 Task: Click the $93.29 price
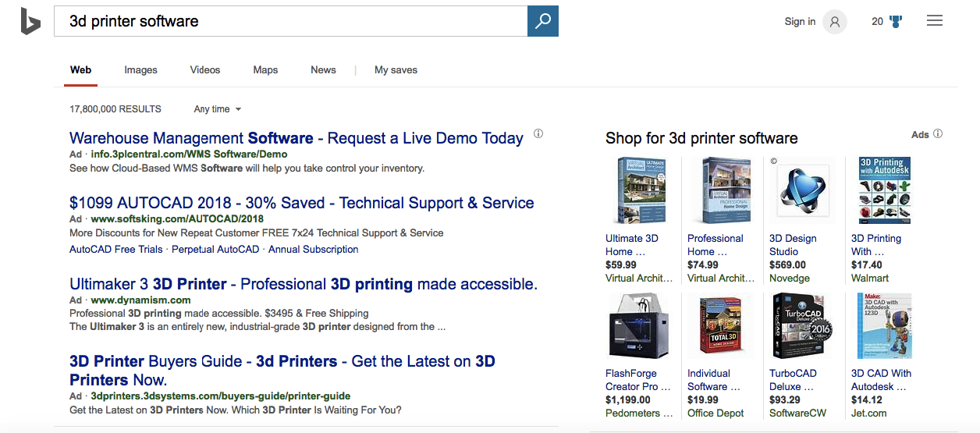click(785, 400)
